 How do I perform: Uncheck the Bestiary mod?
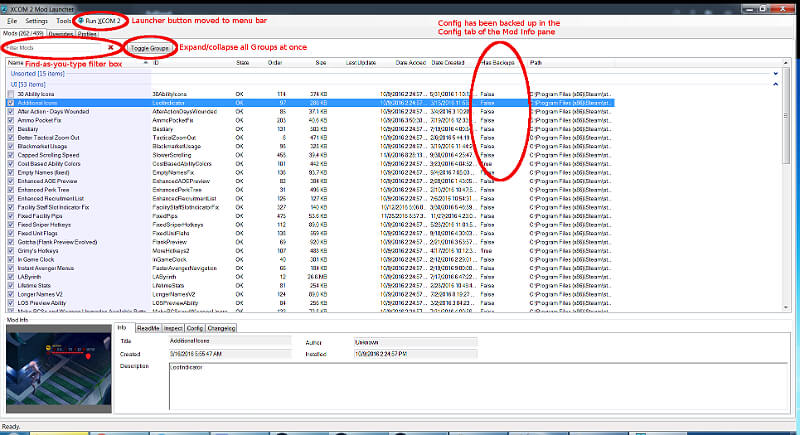point(10,129)
